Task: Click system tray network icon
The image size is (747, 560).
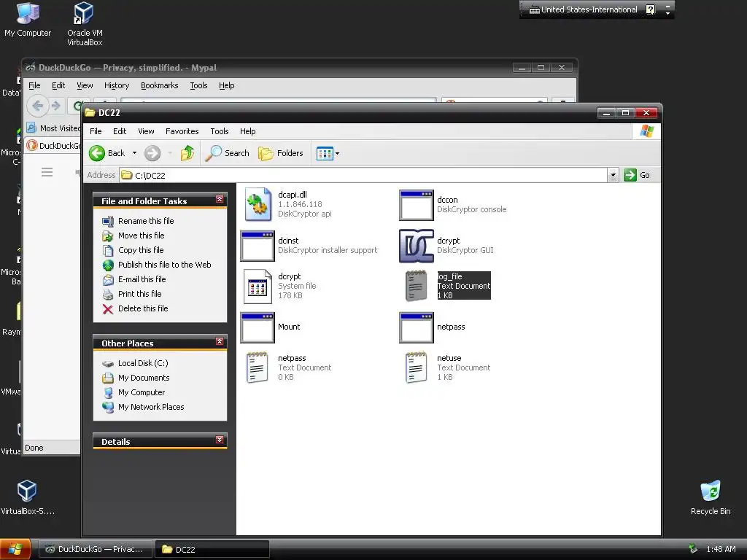Action: point(693,548)
